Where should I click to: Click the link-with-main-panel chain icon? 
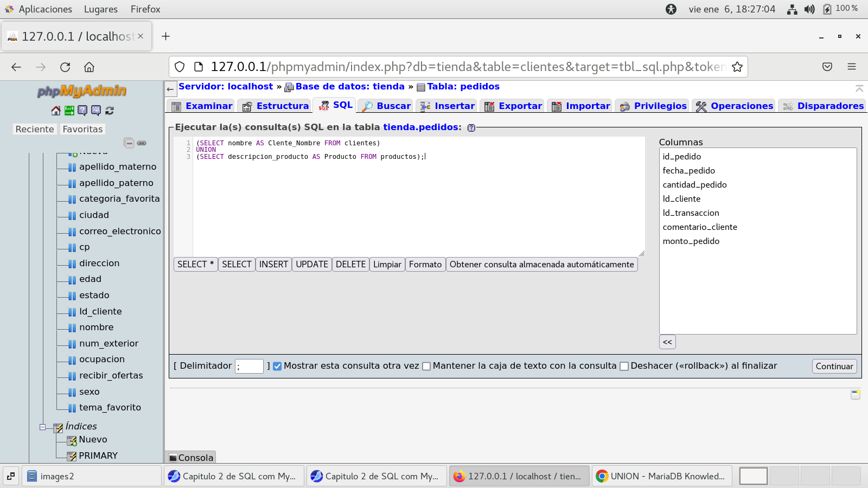click(x=142, y=143)
